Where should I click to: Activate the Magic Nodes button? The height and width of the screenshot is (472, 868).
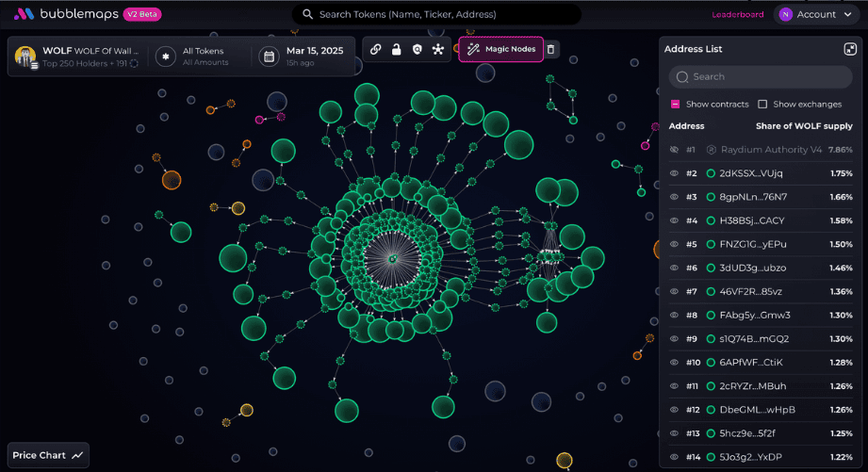pyautogui.click(x=501, y=49)
